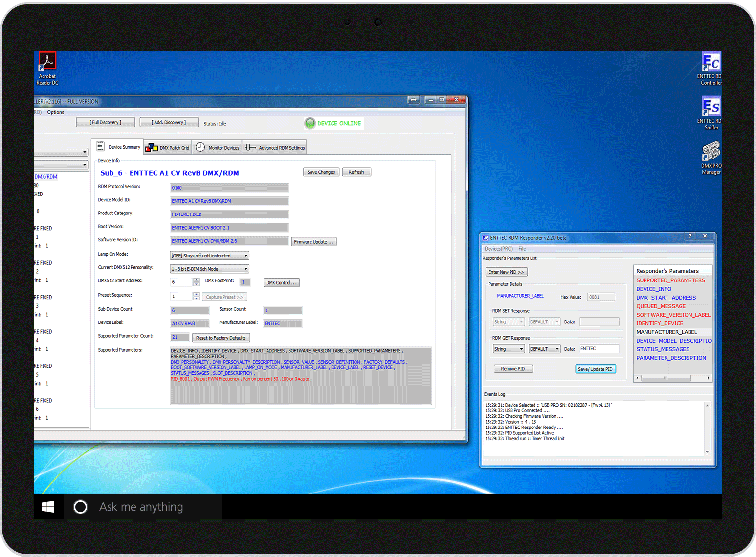Click Remove PID button
756x557 pixels.
tap(513, 369)
